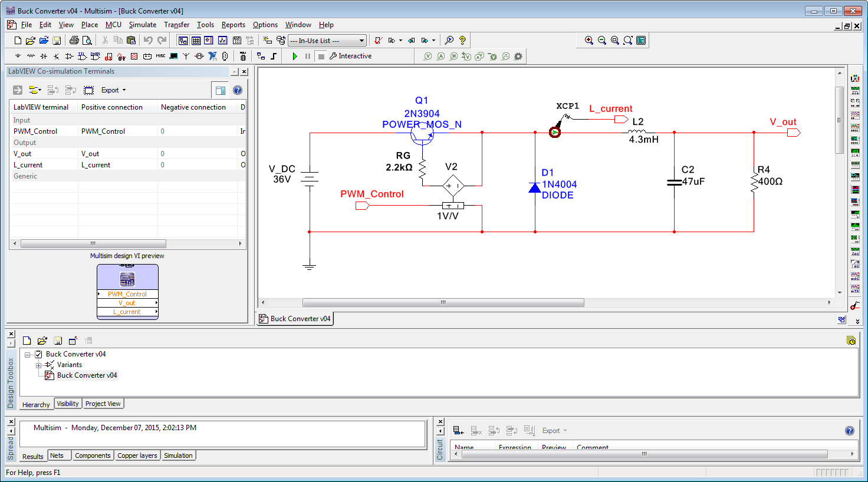The image size is (868, 482).
Task: Open Interactive simulation settings
Action: [x=351, y=57]
